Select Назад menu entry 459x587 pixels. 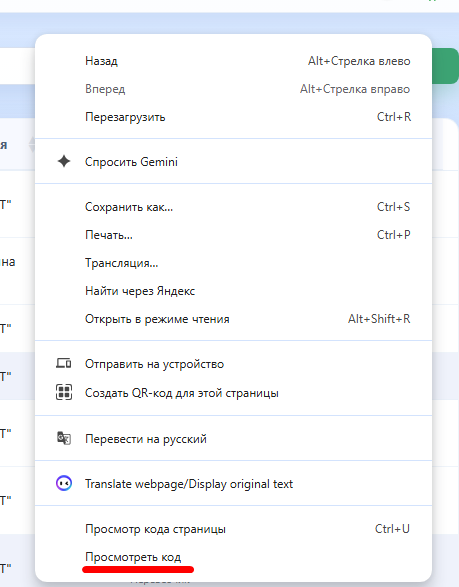[233, 61]
